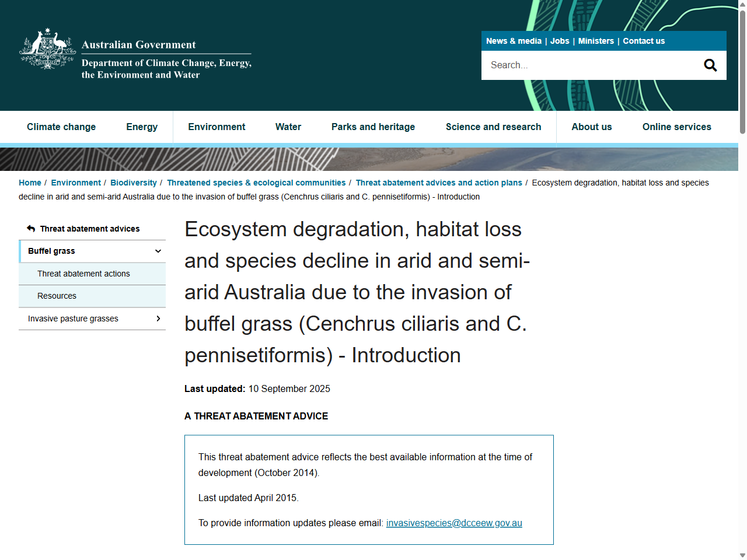Click the invasivespecies@dcceew.gov.au email link
747x560 pixels.
click(x=454, y=523)
